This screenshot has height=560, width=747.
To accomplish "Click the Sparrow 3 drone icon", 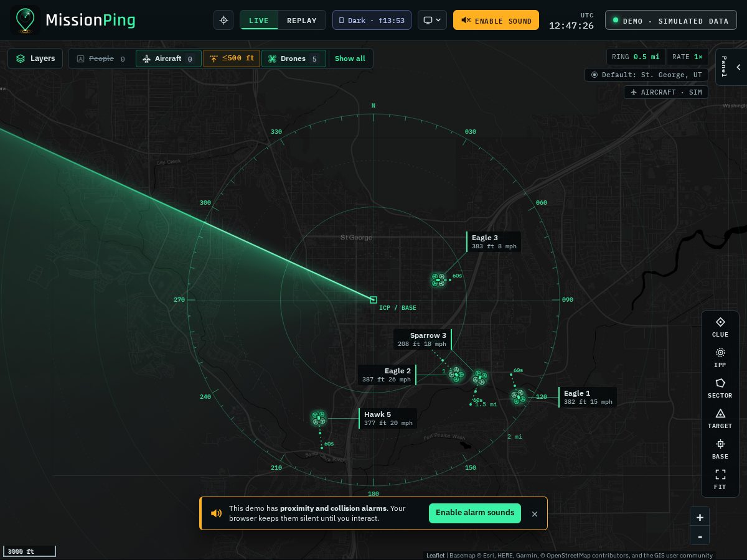I will (479, 377).
